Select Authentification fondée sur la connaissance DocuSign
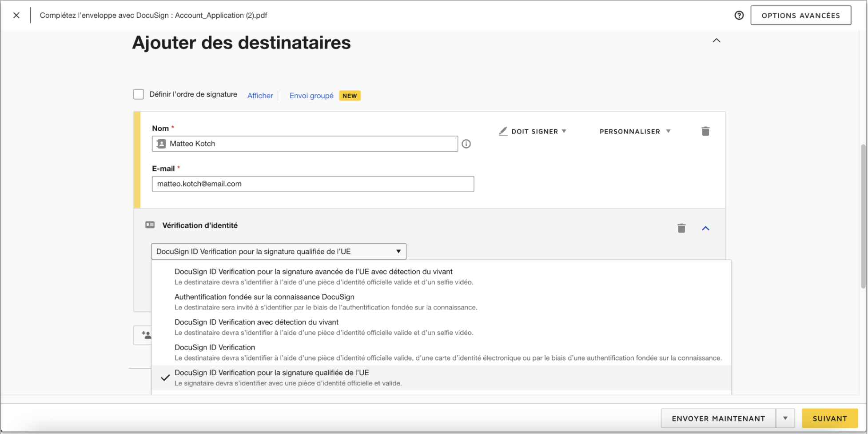868x434 pixels. [x=264, y=297]
